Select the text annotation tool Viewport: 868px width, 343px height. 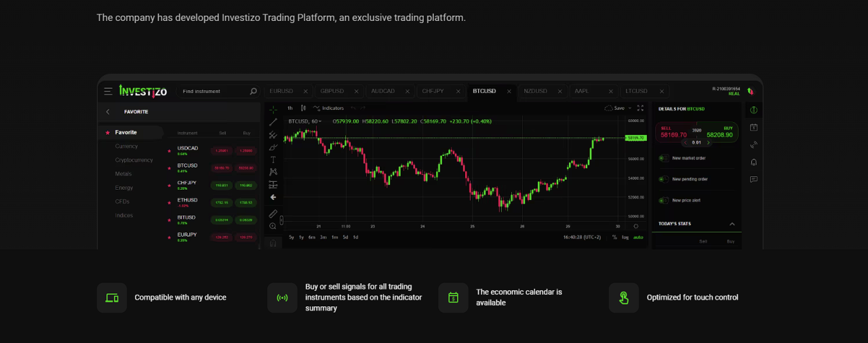[x=273, y=159]
